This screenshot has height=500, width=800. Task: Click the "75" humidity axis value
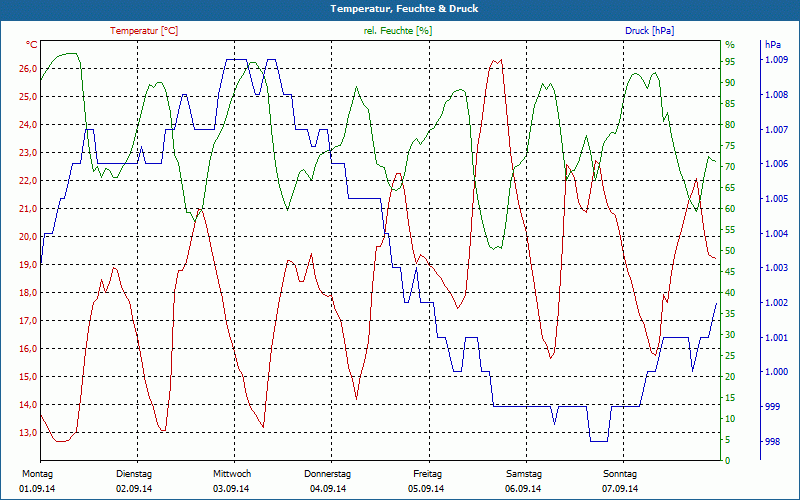point(730,146)
